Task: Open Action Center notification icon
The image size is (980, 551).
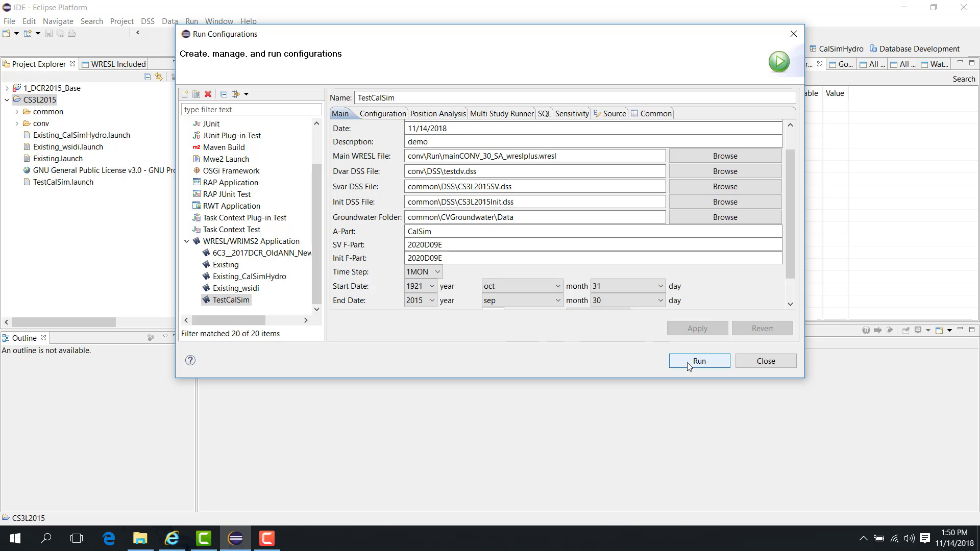Action: tap(925, 538)
